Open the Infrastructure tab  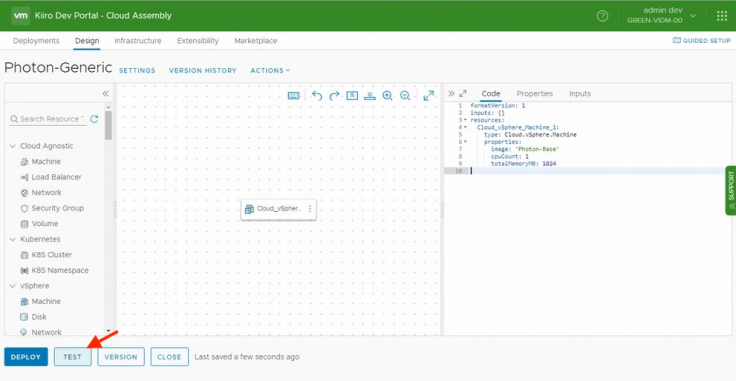(138, 41)
